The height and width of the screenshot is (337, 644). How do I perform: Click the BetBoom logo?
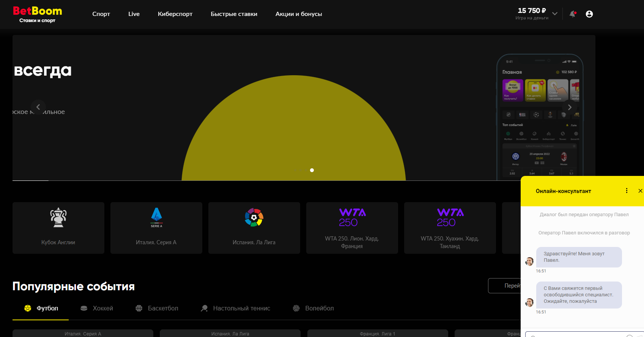38,14
